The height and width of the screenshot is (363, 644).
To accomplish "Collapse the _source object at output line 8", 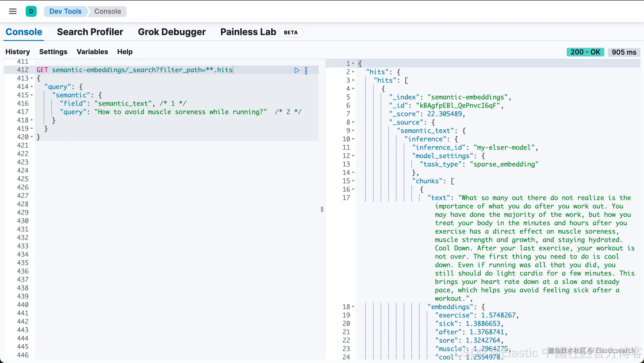I will point(353,122).
